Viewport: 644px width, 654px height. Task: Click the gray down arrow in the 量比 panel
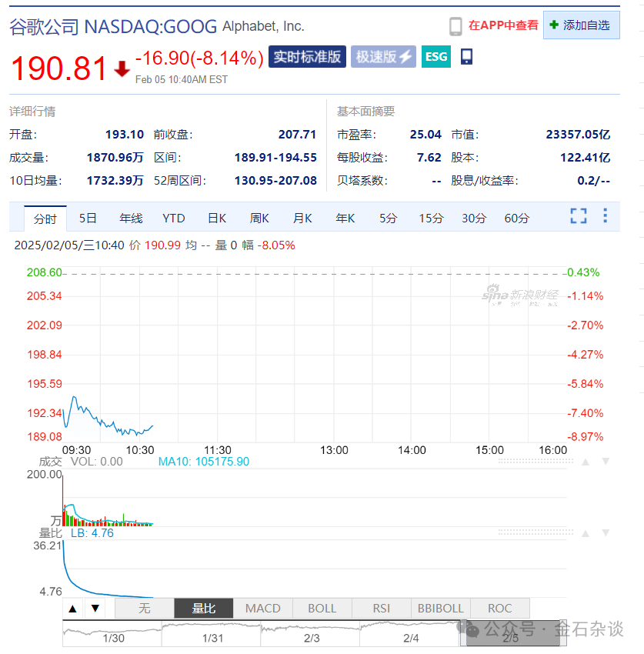pos(606,533)
